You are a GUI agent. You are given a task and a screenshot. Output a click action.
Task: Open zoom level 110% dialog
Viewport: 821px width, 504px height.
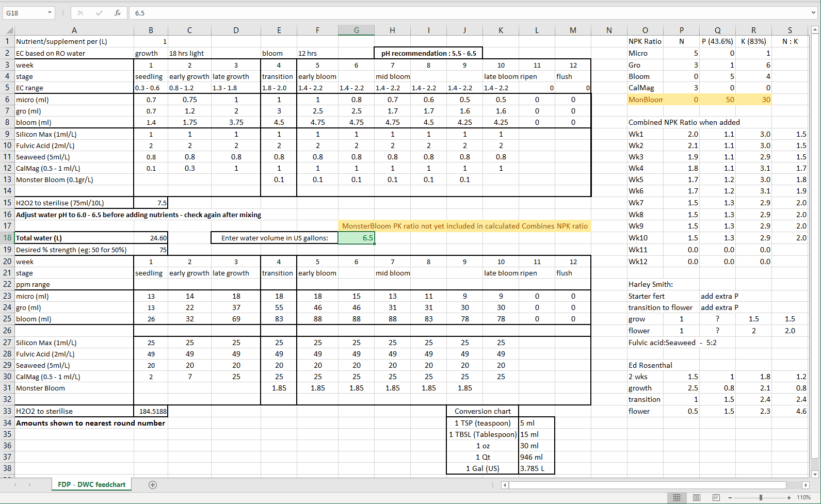tap(803, 497)
